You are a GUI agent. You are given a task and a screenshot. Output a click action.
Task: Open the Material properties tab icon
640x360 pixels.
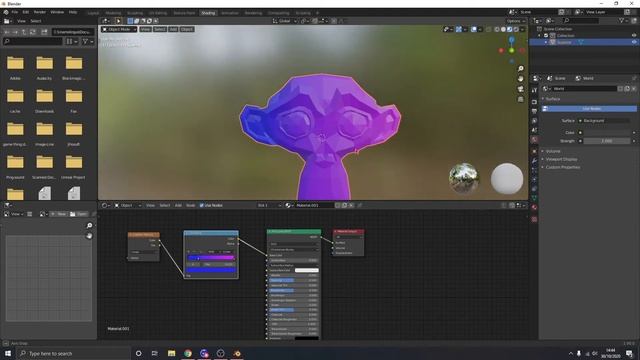point(534,207)
